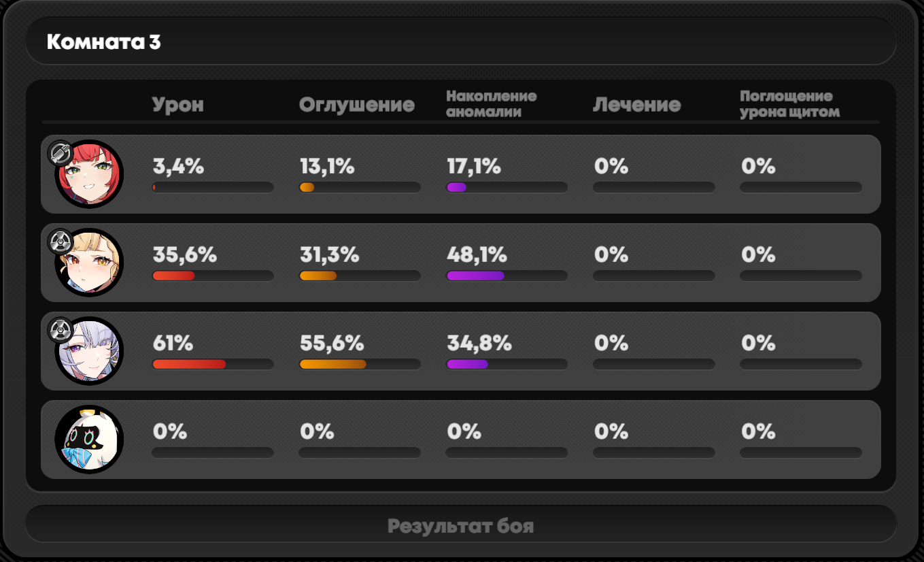The image size is (924, 562).
Task: Click the silver-haired character avatar
Action: click(x=89, y=351)
